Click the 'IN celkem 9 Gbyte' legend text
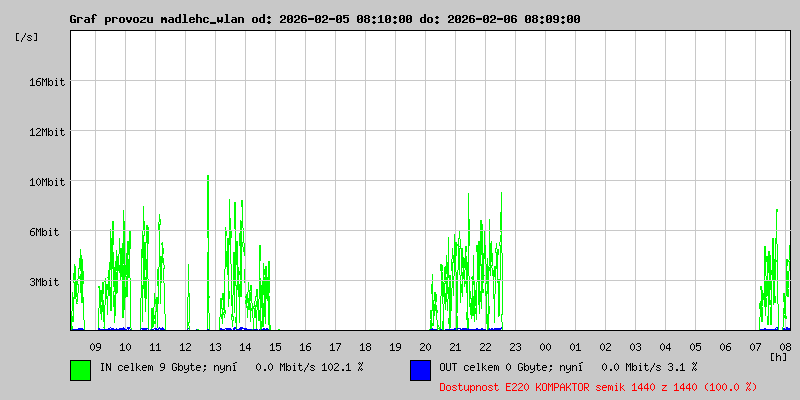 click(x=152, y=367)
